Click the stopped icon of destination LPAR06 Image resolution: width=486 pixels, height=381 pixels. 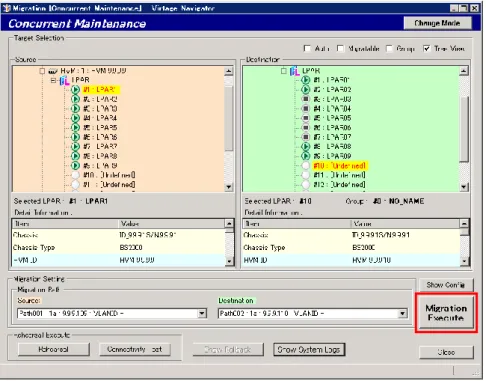(x=306, y=127)
